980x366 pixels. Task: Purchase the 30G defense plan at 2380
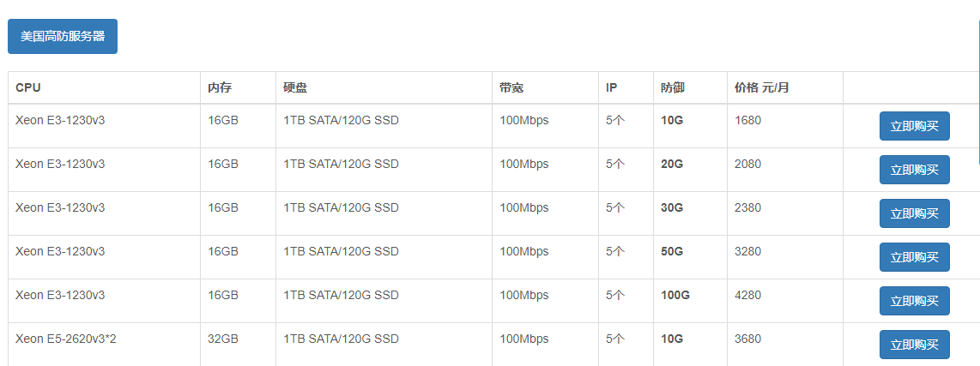click(915, 213)
